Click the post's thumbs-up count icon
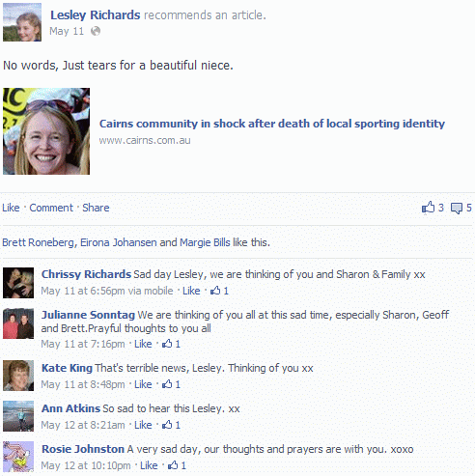 click(x=428, y=208)
